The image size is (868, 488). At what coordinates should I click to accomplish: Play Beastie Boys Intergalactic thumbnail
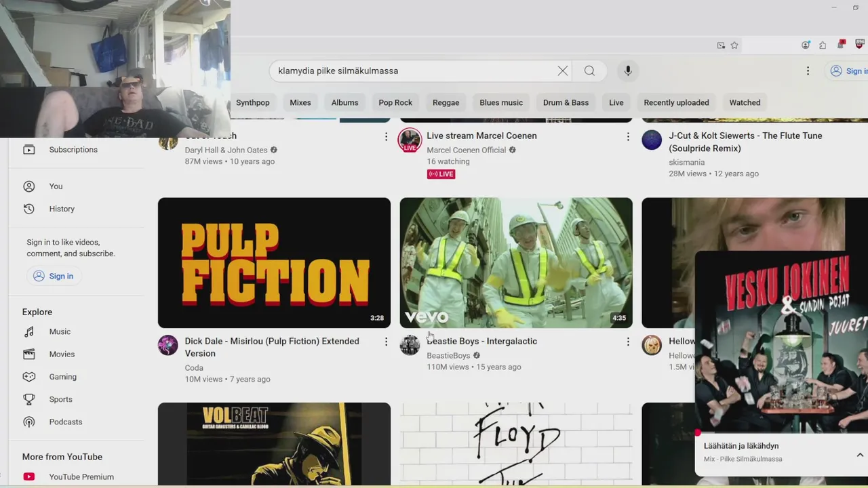point(516,263)
